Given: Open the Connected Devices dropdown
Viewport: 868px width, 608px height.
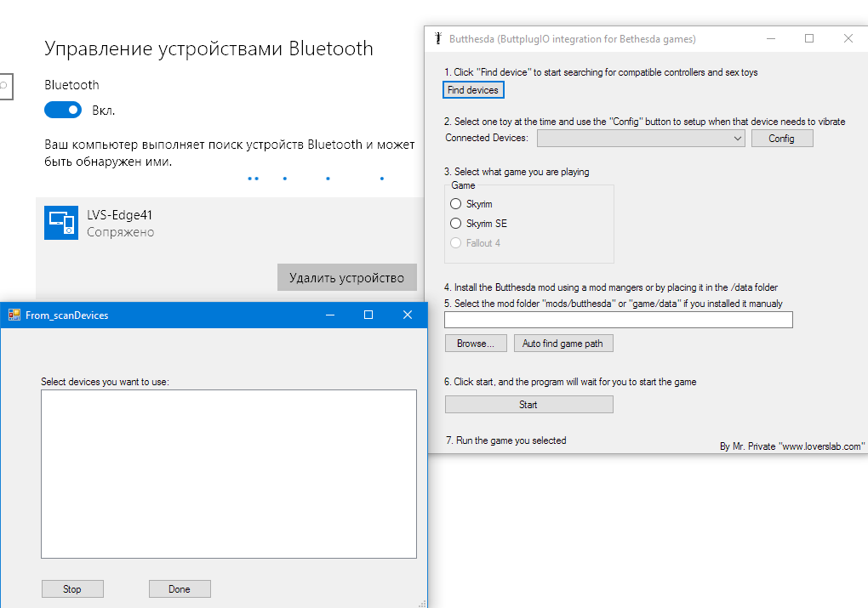Looking at the screenshot, I should pyautogui.click(x=641, y=139).
